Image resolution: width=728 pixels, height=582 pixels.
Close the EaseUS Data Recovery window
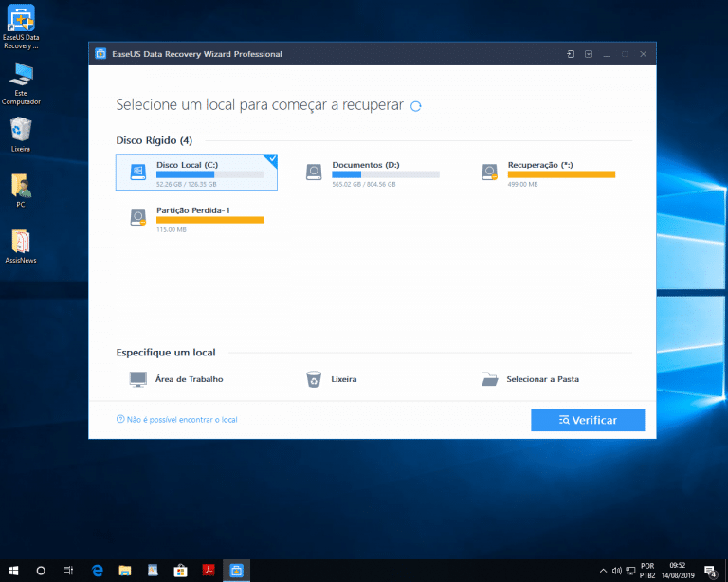pyautogui.click(x=643, y=54)
